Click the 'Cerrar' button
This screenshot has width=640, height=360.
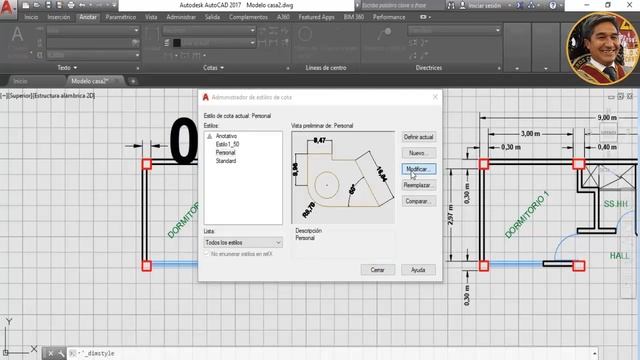coord(378,270)
